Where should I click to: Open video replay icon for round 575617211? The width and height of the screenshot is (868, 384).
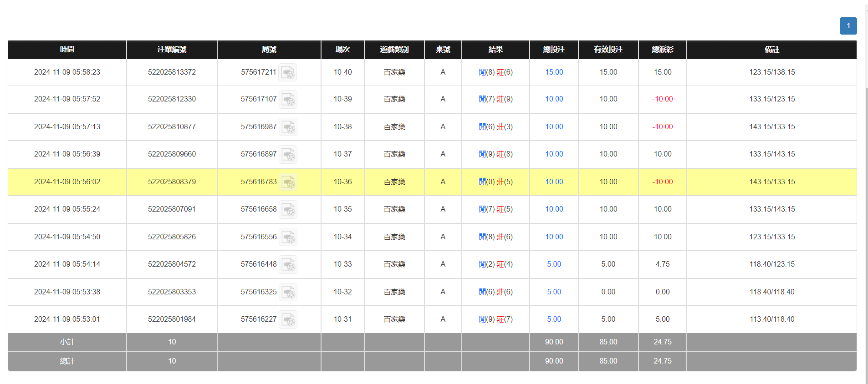pyautogui.click(x=288, y=73)
